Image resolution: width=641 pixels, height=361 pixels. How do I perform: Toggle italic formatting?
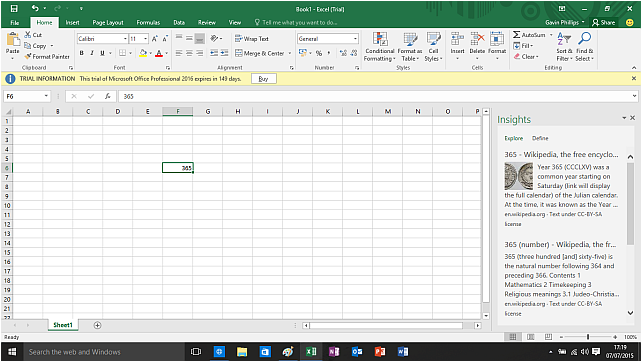[92, 53]
